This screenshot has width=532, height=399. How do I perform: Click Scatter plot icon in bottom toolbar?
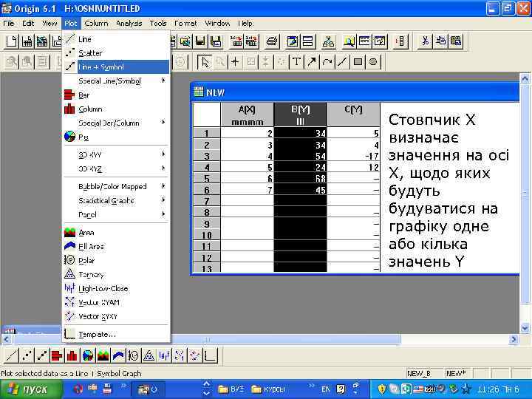[x=27, y=355]
